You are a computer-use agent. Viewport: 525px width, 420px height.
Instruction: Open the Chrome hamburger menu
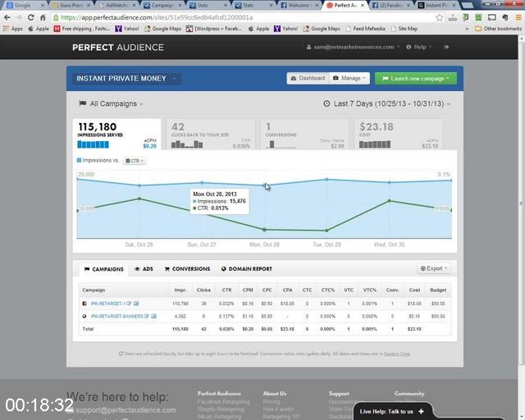[518, 17]
